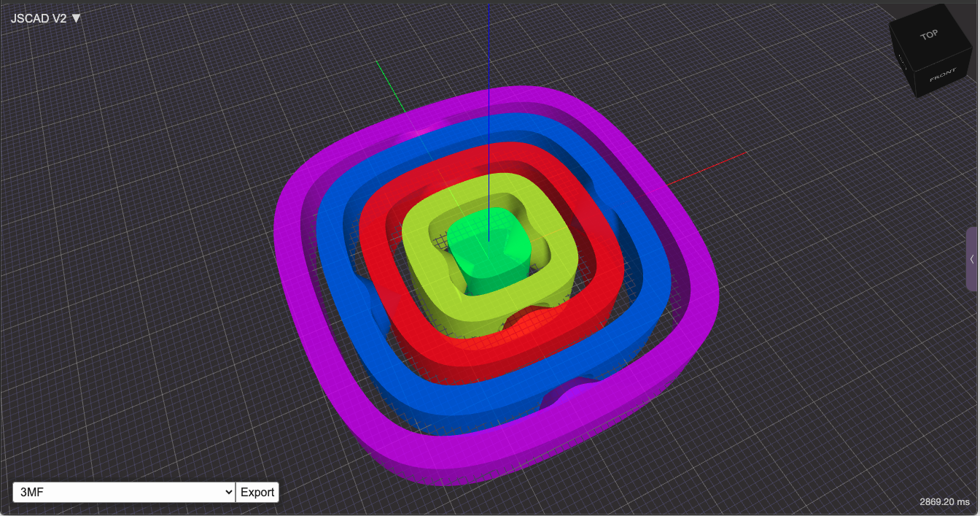
Task: Click the Export button
Action: [x=257, y=492]
